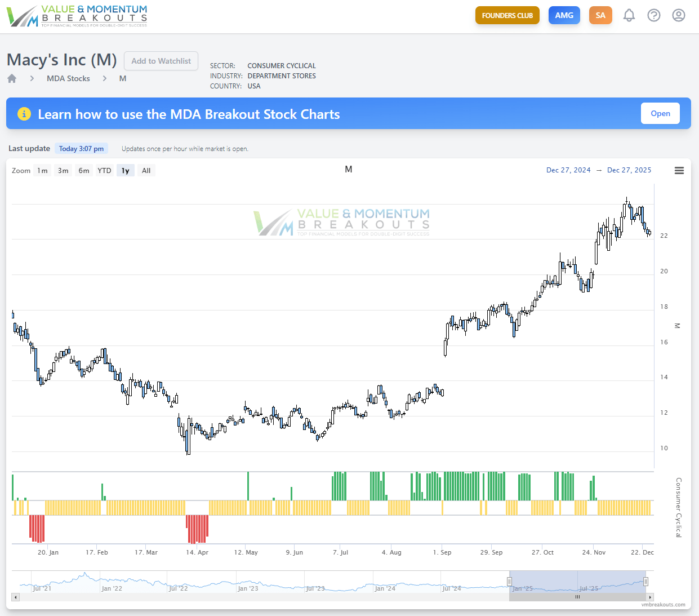This screenshot has height=616, width=699.
Task: Click the notifications bell icon
Action: point(629,15)
